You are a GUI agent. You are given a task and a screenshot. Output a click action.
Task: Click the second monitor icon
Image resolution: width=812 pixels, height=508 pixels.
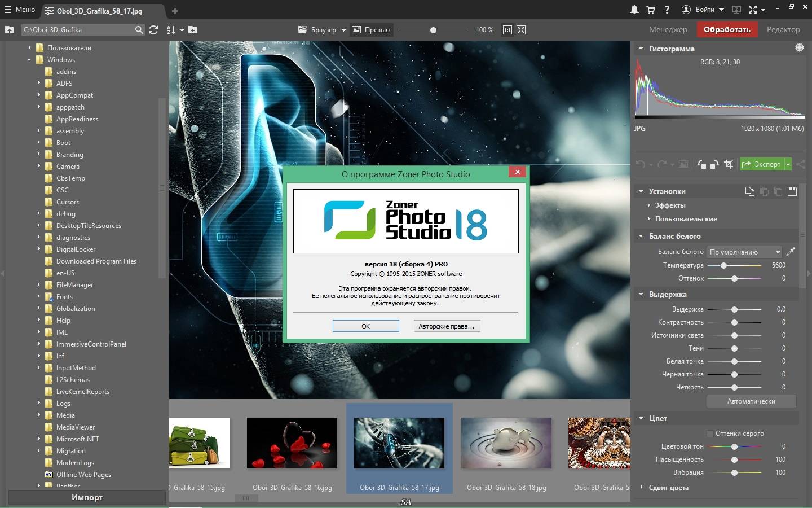(x=736, y=10)
